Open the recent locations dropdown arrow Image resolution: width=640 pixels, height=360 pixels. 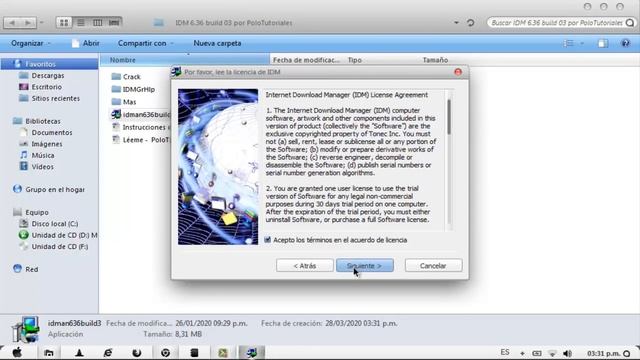[42, 23]
